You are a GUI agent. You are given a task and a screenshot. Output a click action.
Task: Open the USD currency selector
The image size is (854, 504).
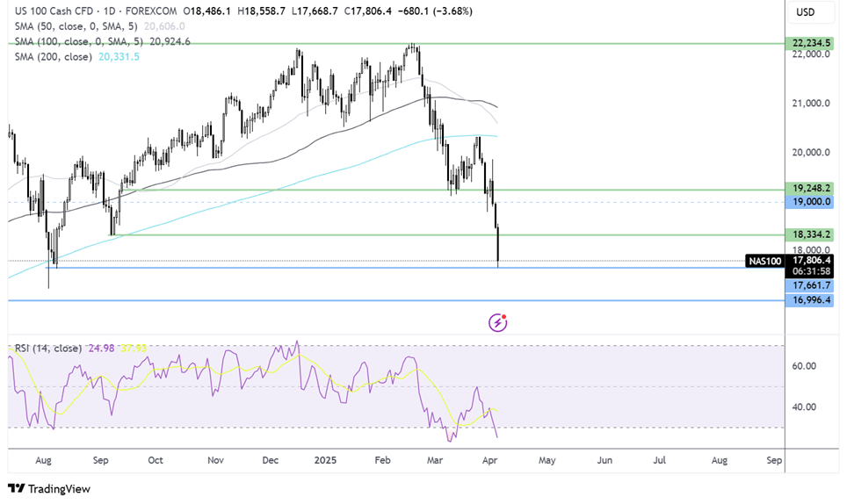pyautogui.click(x=811, y=12)
